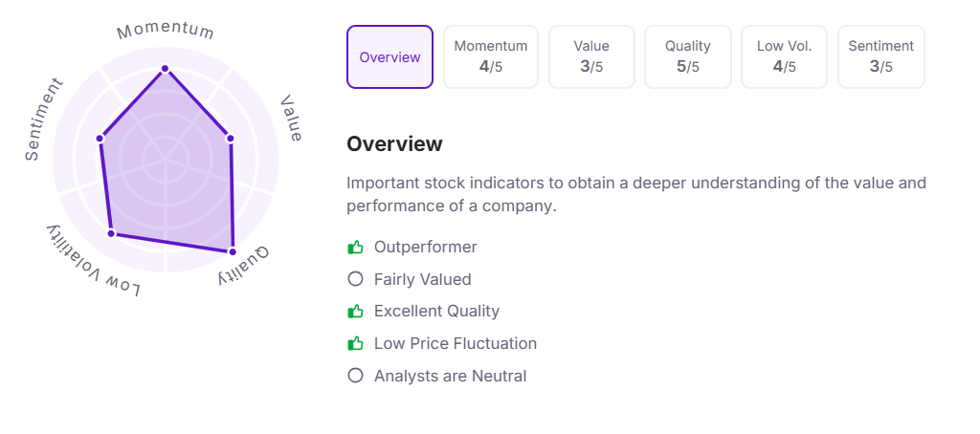The height and width of the screenshot is (434, 980).
Task: Click thumbs-up icon beside Low Price Fluctuation
Action: click(355, 343)
